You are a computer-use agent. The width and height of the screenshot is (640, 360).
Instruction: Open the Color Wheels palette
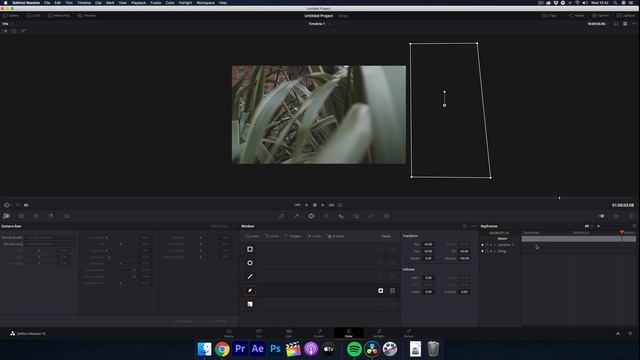point(36,216)
